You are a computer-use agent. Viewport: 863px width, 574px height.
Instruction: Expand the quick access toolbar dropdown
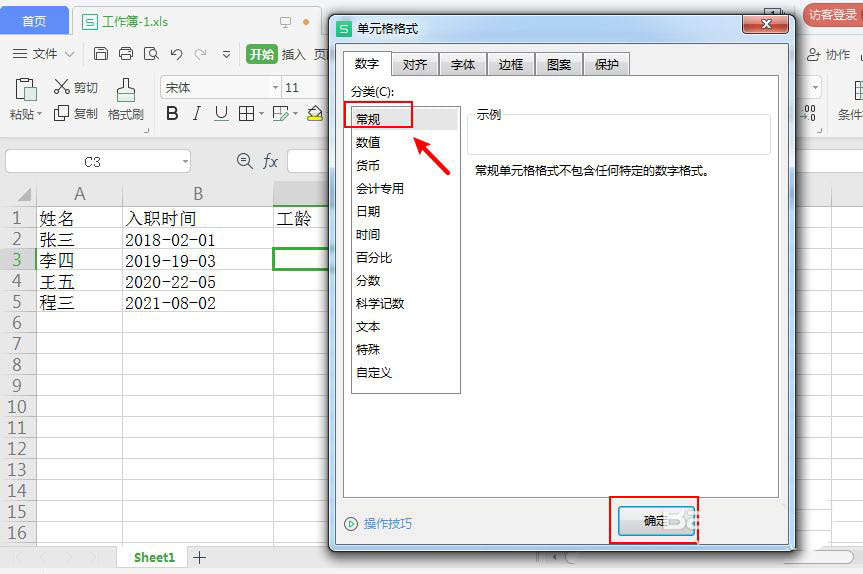(226, 54)
